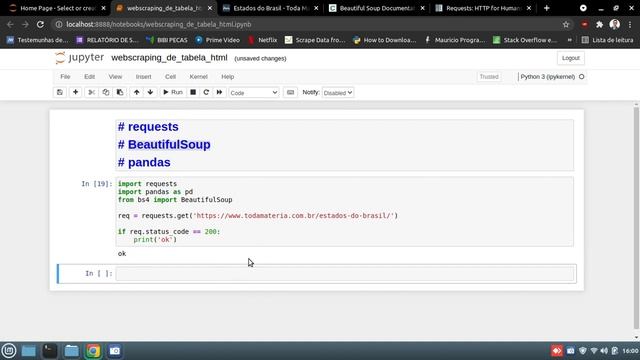The image size is (640, 360).
Task: Click the markdown cell with # requests
Action: pos(344,145)
